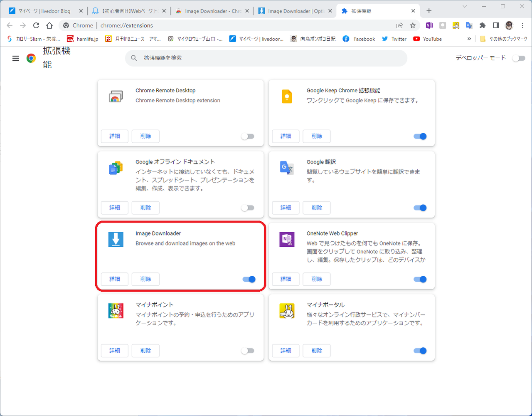Open the hamlife.jp bookmark

tap(82, 39)
